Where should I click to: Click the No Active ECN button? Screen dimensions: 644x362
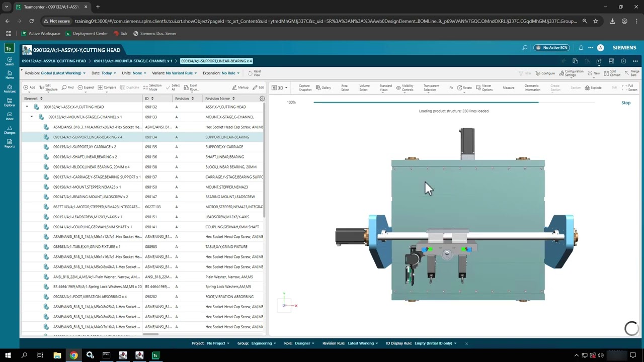tap(551, 48)
